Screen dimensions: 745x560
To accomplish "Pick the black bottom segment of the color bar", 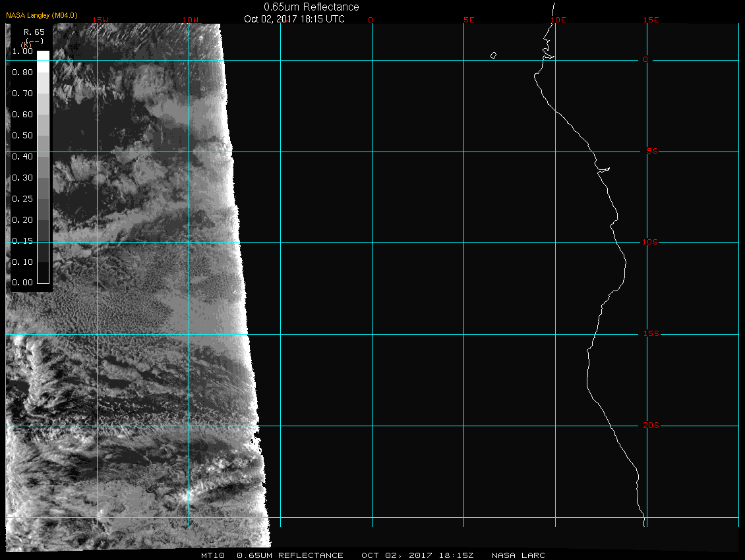I will coord(44,273).
